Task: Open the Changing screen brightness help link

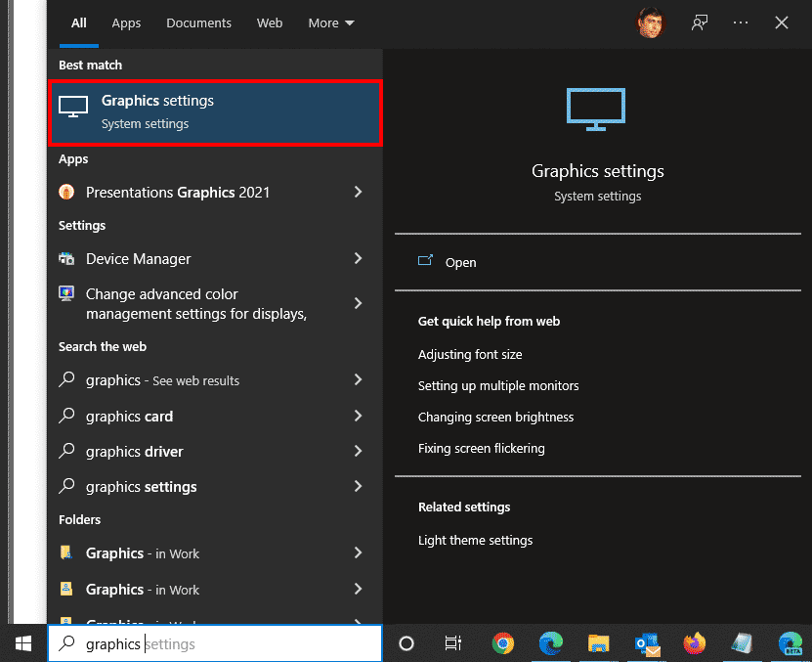Action: point(495,417)
